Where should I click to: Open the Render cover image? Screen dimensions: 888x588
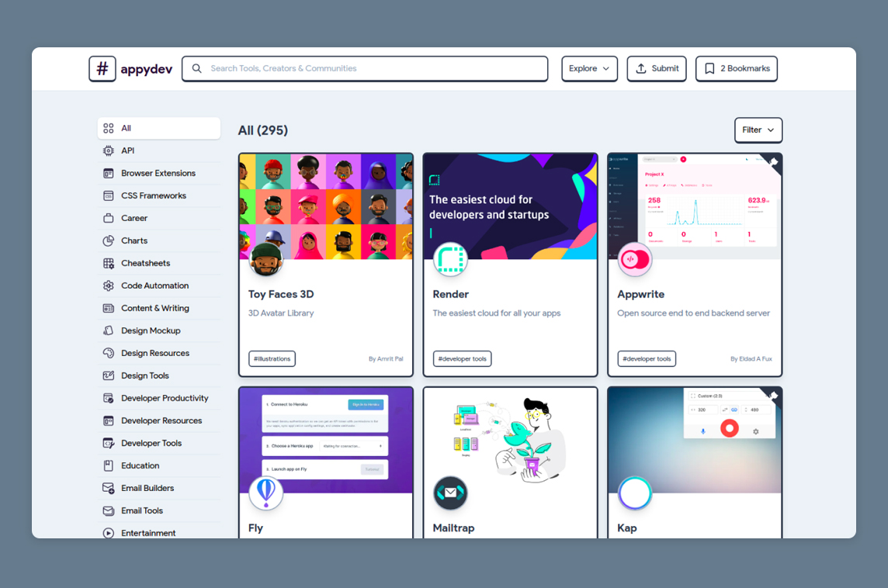510,206
